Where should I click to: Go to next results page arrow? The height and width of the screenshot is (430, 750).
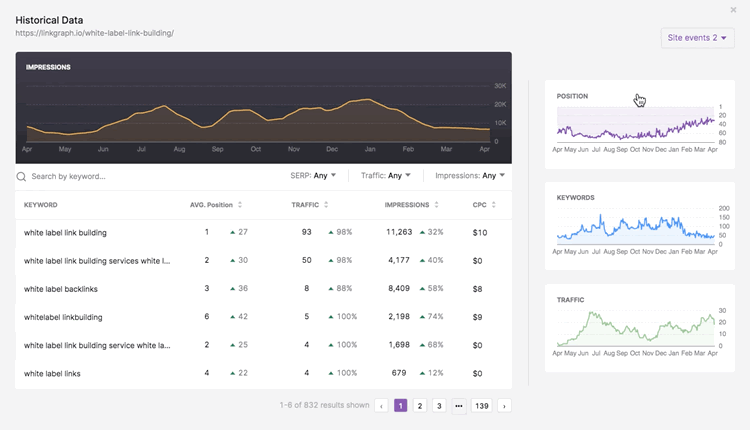click(x=504, y=406)
